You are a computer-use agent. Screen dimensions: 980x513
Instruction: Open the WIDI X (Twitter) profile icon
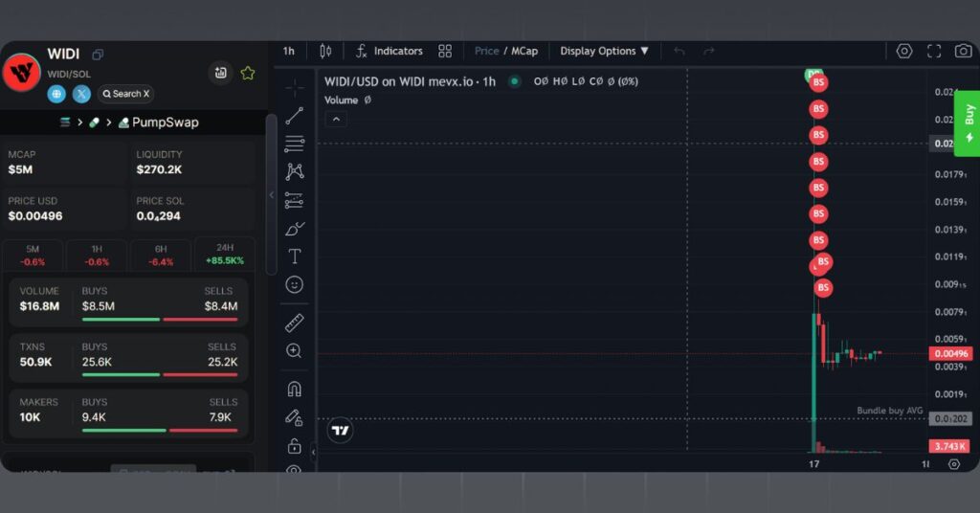81,94
